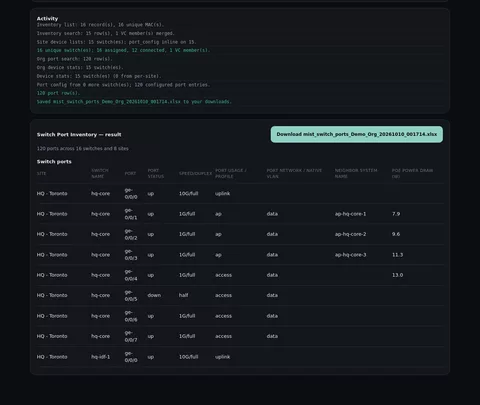Select the '16 unique switch(es)' green log line
The image size is (480, 405).
[123, 50]
